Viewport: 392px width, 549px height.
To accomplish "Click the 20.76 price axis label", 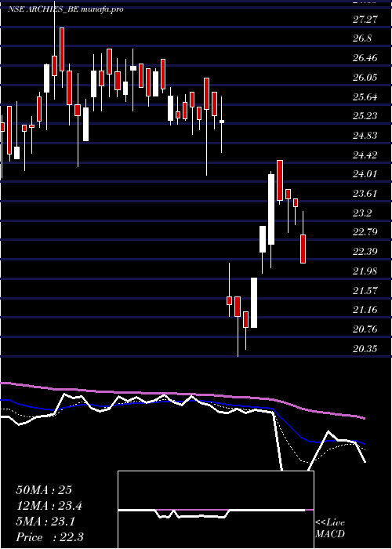I will click(x=365, y=329).
